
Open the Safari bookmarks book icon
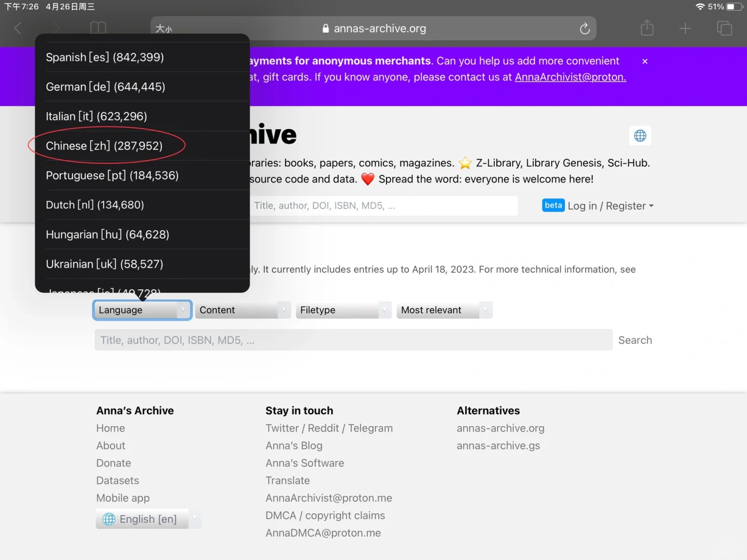point(98,28)
